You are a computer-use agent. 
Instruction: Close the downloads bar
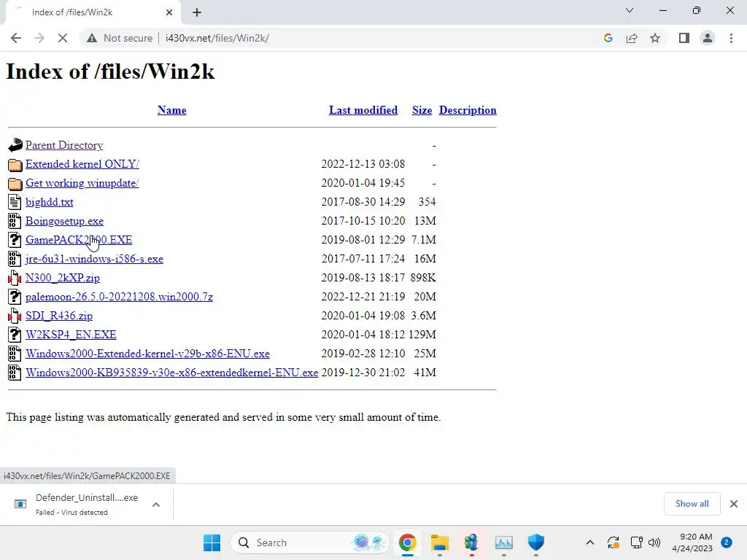click(734, 504)
